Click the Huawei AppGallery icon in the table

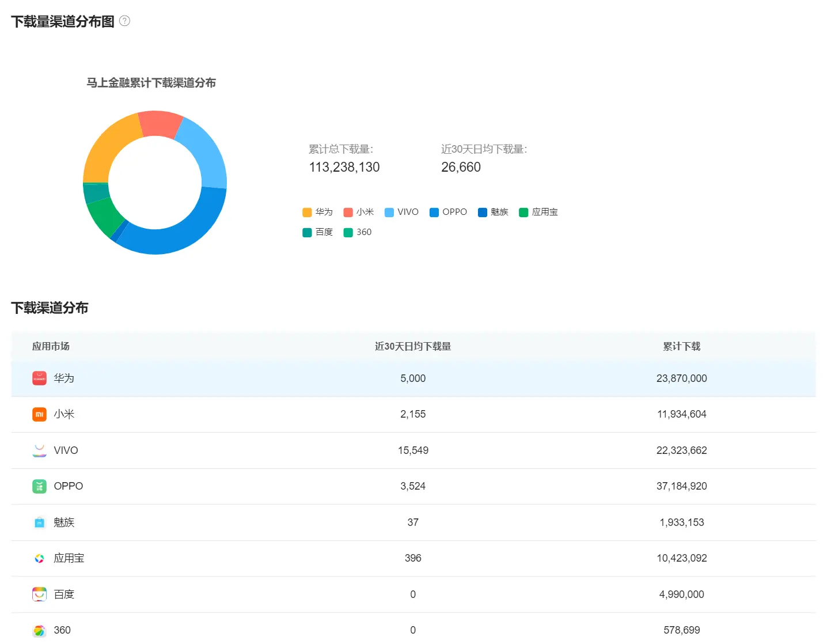pos(39,378)
